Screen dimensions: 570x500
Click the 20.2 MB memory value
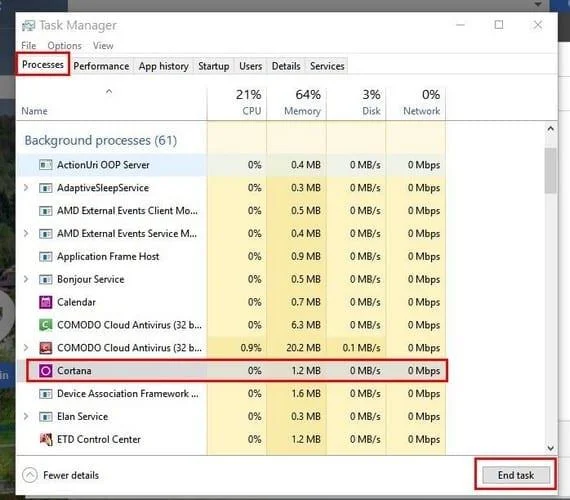coord(303,348)
